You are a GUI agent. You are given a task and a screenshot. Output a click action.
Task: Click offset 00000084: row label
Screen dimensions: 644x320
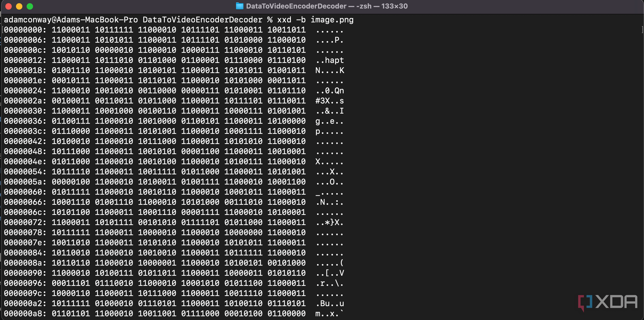click(25, 253)
